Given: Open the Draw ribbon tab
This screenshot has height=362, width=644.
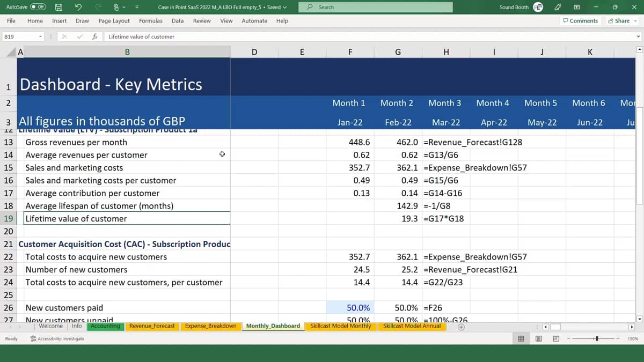Looking at the screenshot, I should [82, 21].
